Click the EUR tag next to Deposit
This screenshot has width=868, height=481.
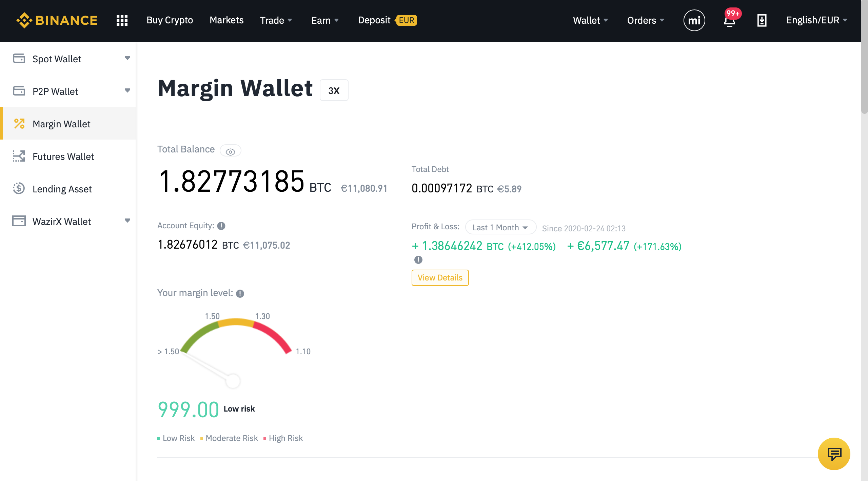[x=406, y=20]
